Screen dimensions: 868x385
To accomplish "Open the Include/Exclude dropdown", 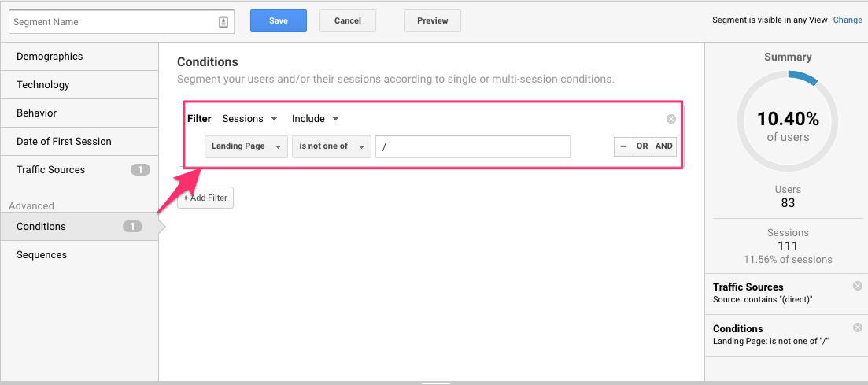I will (315, 119).
